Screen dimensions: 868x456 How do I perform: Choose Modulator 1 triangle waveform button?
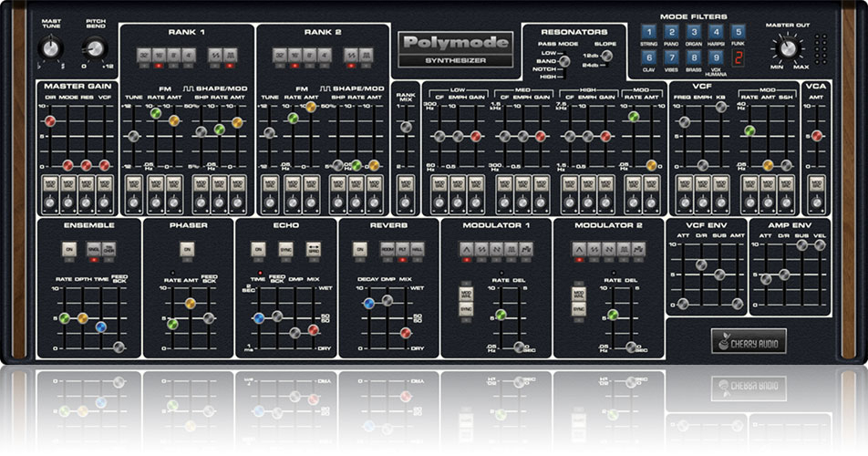click(x=466, y=248)
